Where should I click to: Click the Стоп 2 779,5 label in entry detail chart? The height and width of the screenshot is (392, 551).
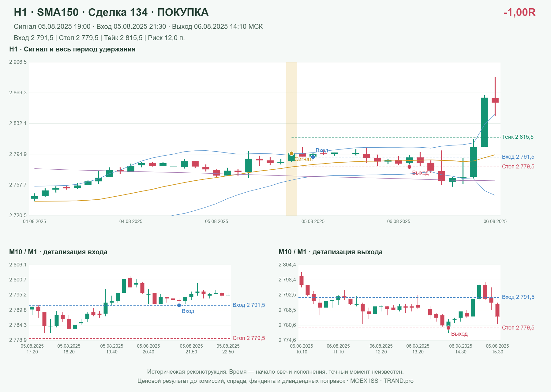(x=249, y=338)
